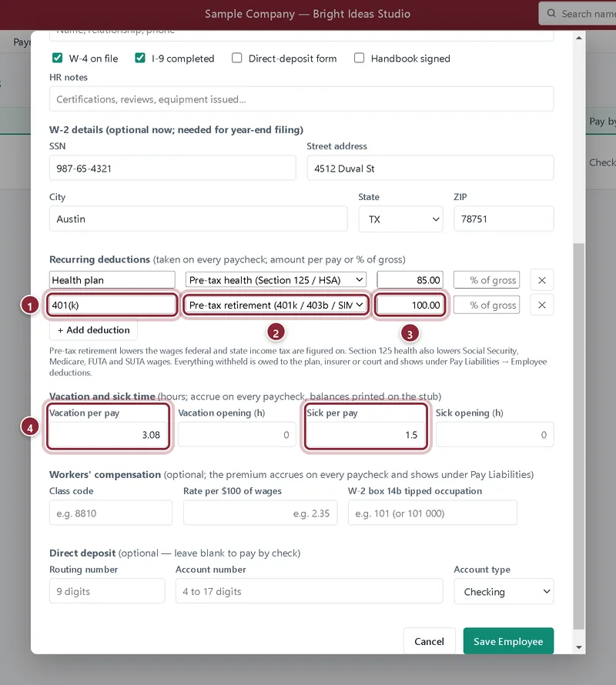Click the HR notes field

tap(301, 99)
